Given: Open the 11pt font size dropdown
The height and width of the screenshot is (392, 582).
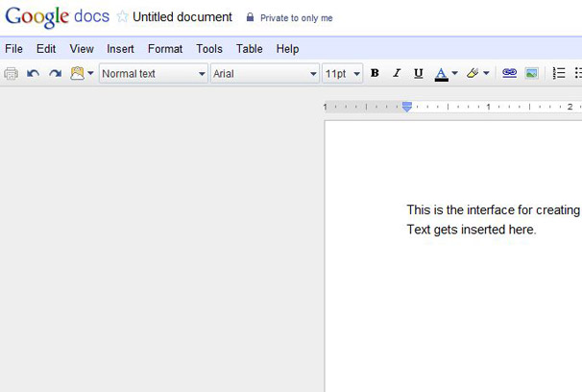Looking at the screenshot, I should tap(343, 74).
